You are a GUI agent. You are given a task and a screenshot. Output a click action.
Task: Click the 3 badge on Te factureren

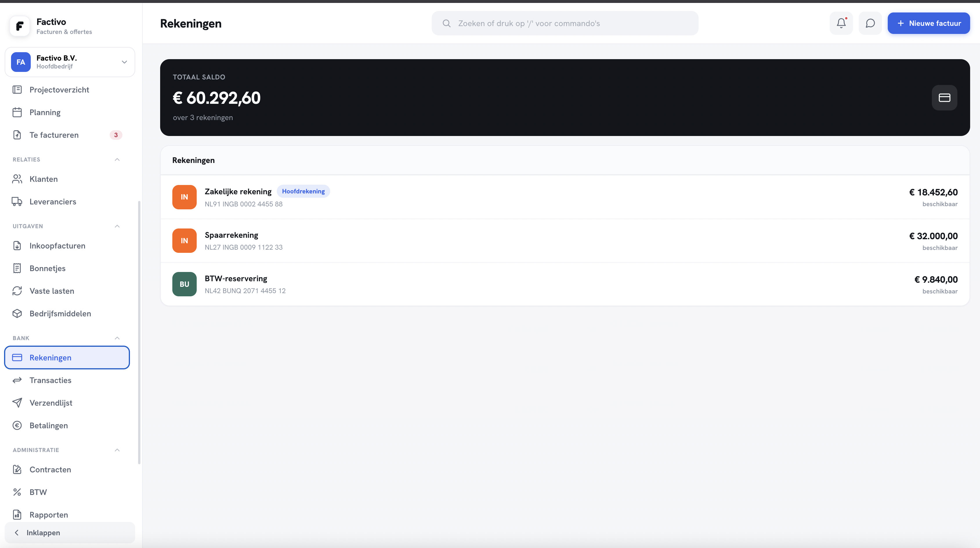coord(116,135)
